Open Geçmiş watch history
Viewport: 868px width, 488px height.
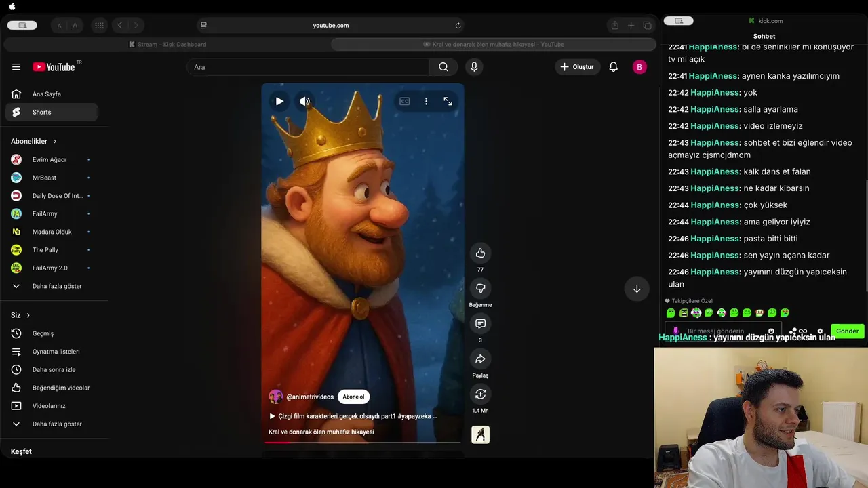52,333
